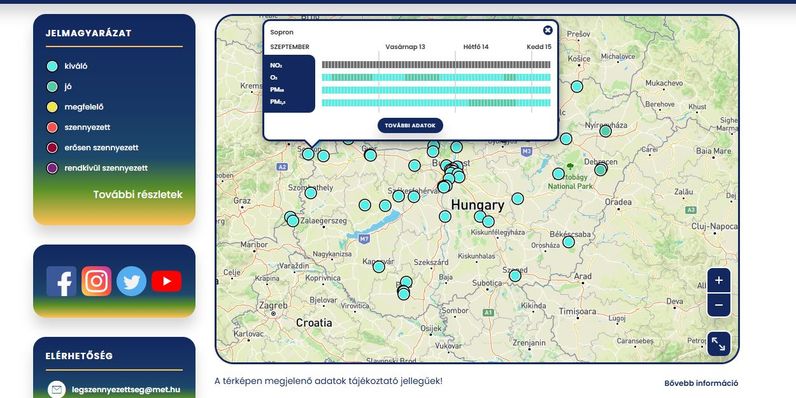
Task: Click the Kedd 15 date label
Action: tap(539, 47)
